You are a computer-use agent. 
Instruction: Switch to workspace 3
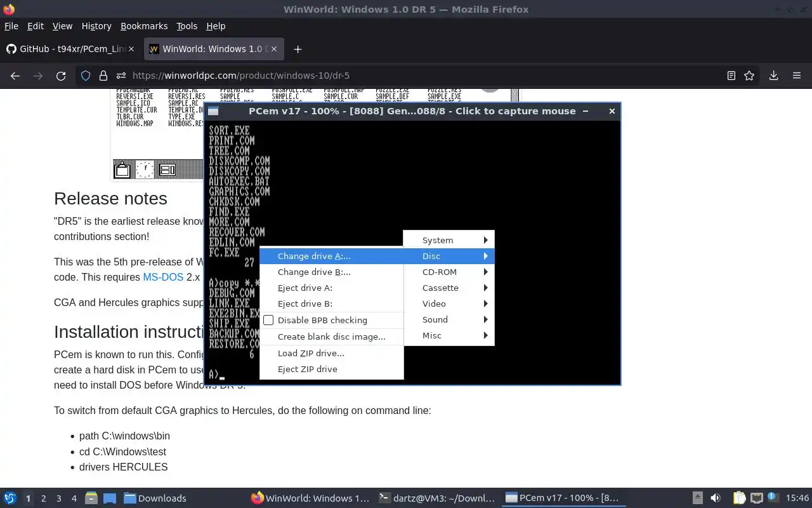tap(58, 498)
